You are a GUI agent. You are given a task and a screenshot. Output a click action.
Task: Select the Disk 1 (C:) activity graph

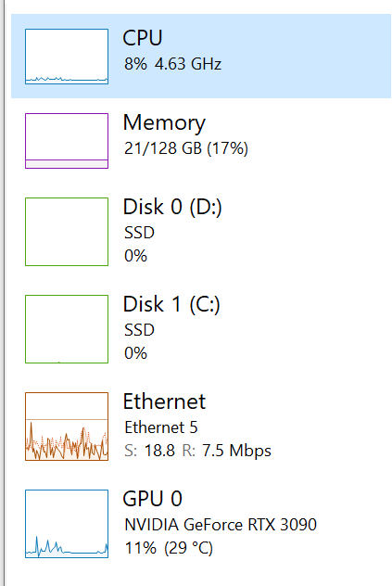pyautogui.click(x=67, y=329)
